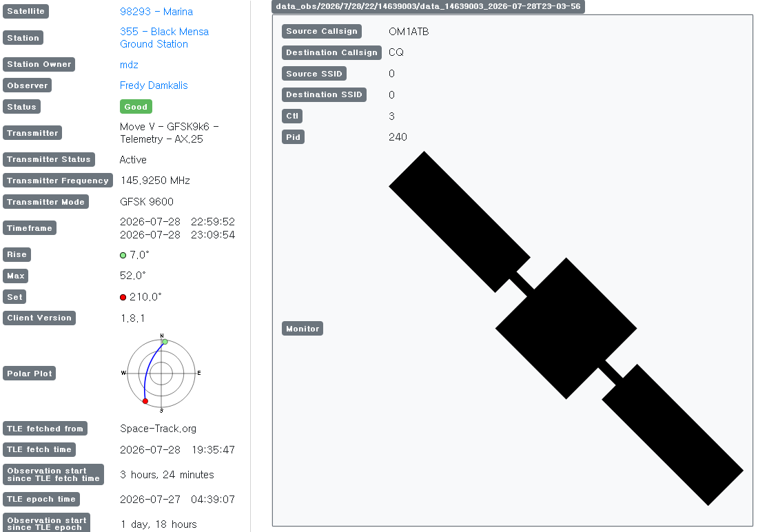Viewport: 758px width, 532px height.
Task: Open observer Fredy Damkalis profile link
Action: coord(154,85)
